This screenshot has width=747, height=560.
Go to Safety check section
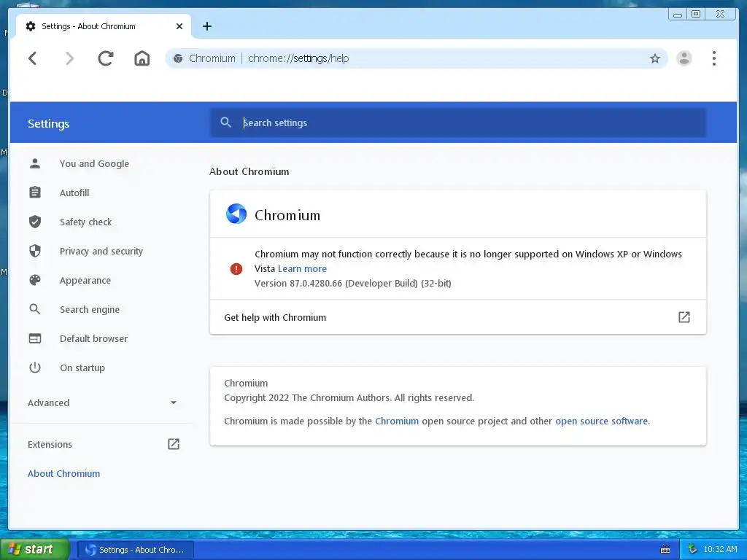[86, 222]
